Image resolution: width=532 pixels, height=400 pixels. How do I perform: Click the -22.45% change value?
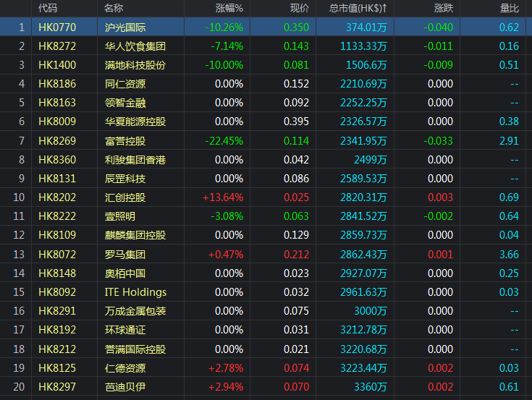coord(224,140)
